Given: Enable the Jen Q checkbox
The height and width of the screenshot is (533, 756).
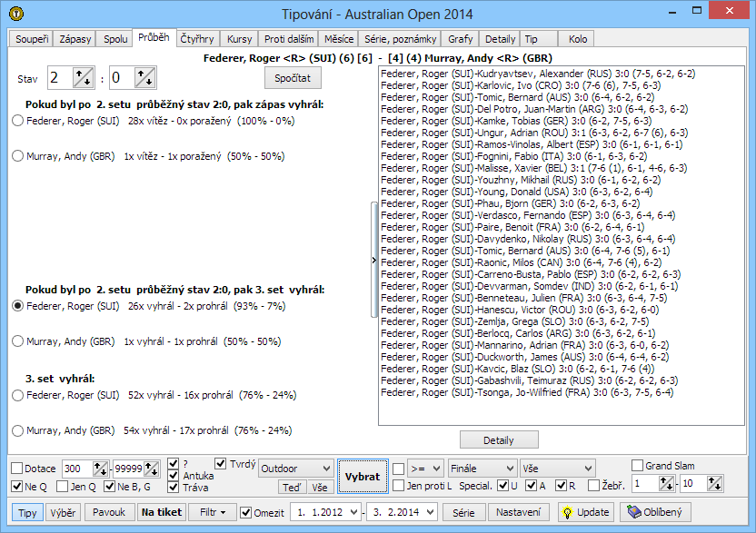Looking at the screenshot, I should [62, 487].
